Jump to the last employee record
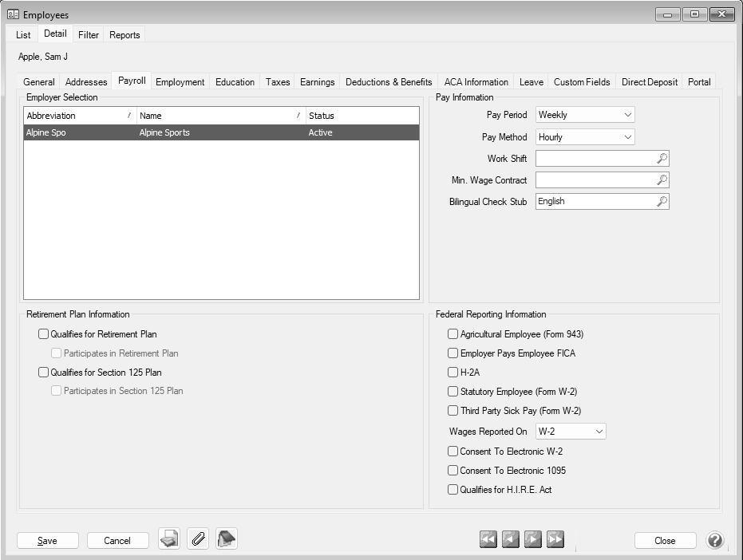The width and height of the screenshot is (743, 560). (555, 540)
